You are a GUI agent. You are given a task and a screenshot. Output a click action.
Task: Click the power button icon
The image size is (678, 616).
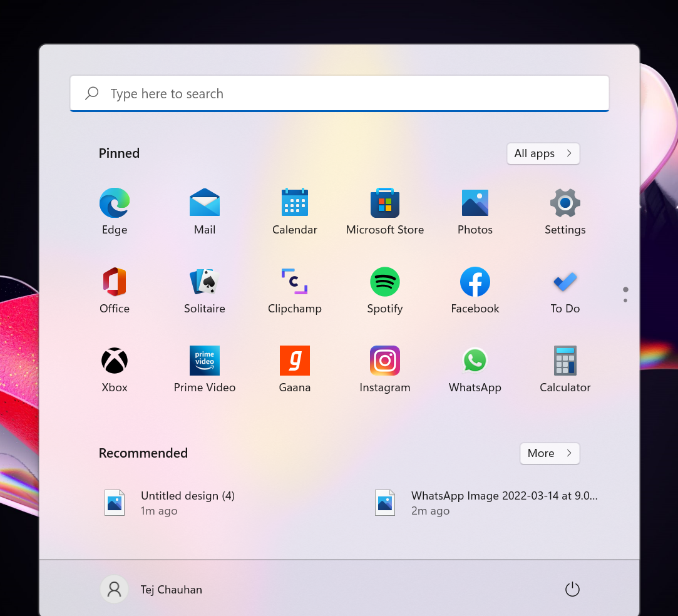572,588
